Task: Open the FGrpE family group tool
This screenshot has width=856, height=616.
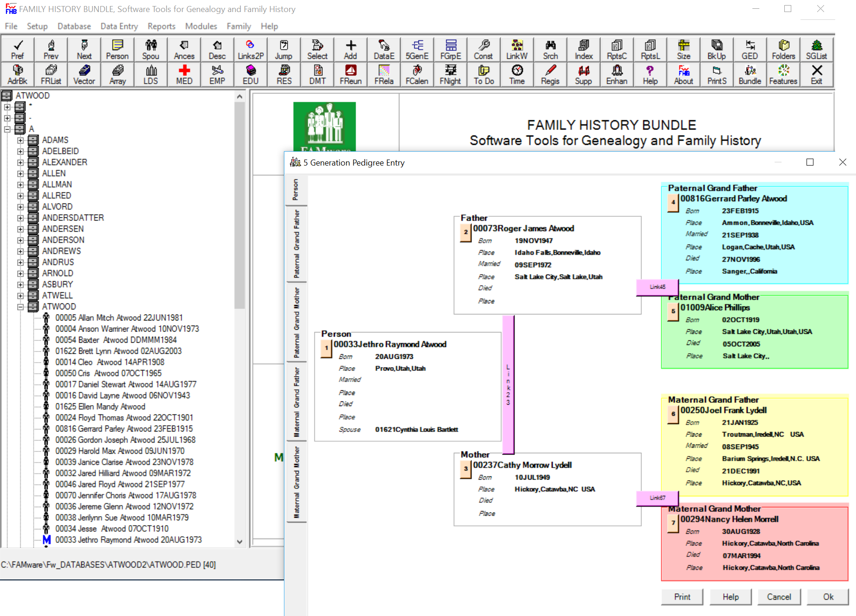Action: (450, 49)
